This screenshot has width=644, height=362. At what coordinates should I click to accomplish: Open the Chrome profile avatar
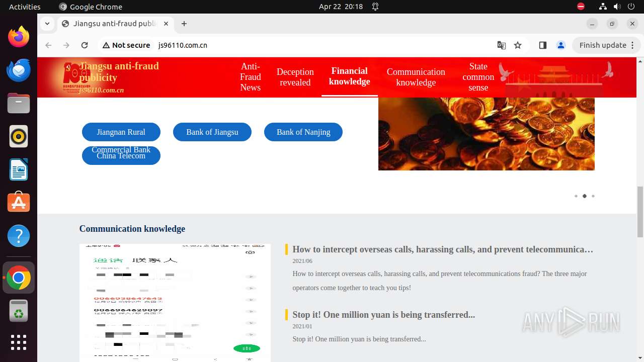[x=561, y=45]
